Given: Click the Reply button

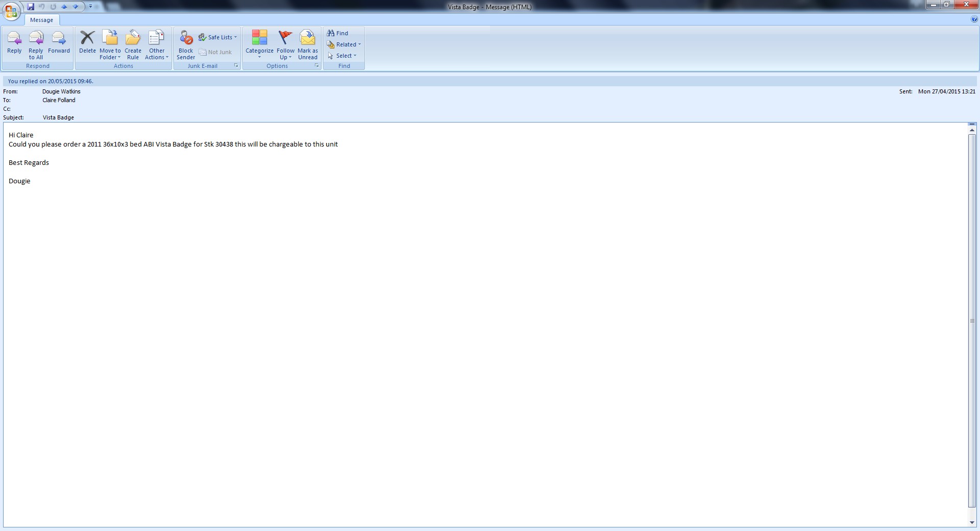Looking at the screenshot, I should [14, 42].
